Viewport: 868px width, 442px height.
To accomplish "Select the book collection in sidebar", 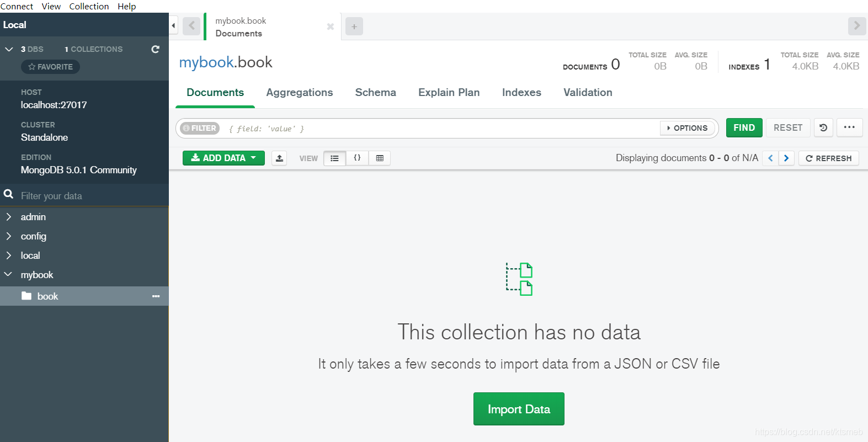I will [x=84, y=296].
